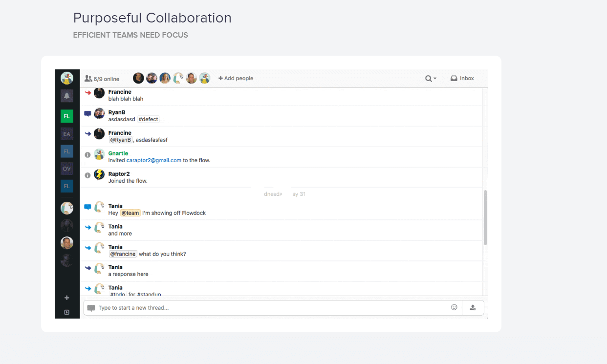Screen dimensions: 607x364
Task: Open the Inbox panel
Action: 462,78
